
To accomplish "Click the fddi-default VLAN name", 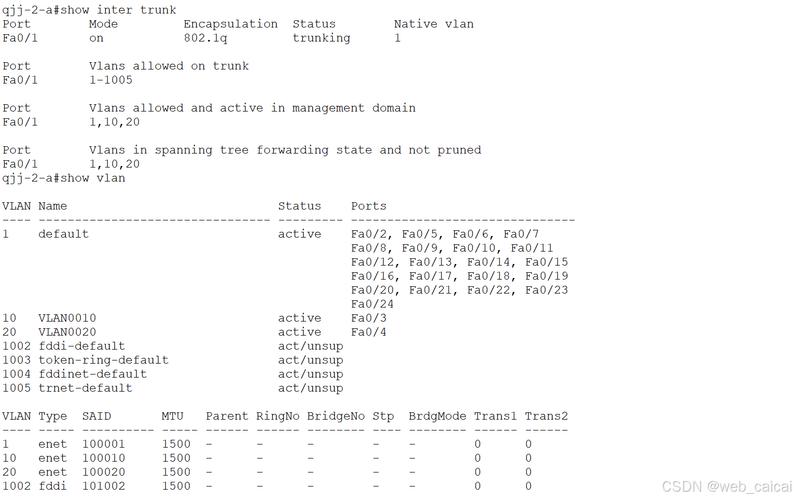I will 82,347.
